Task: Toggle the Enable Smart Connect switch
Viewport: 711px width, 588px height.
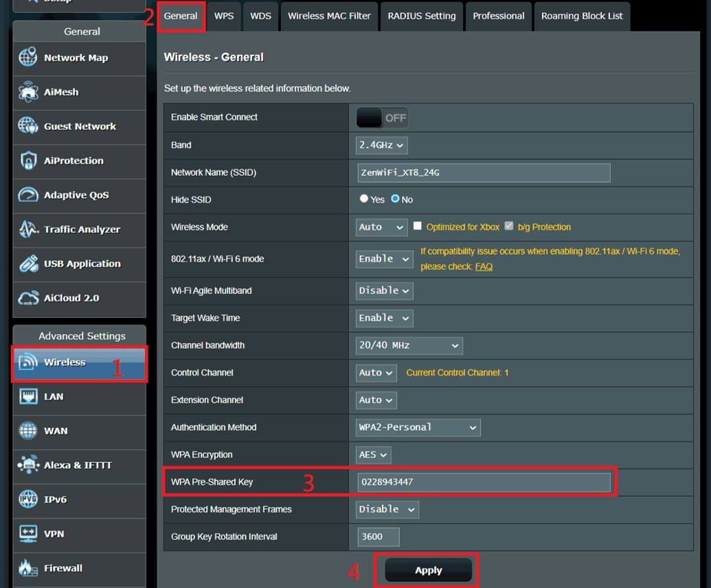Action: click(x=382, y=117)
